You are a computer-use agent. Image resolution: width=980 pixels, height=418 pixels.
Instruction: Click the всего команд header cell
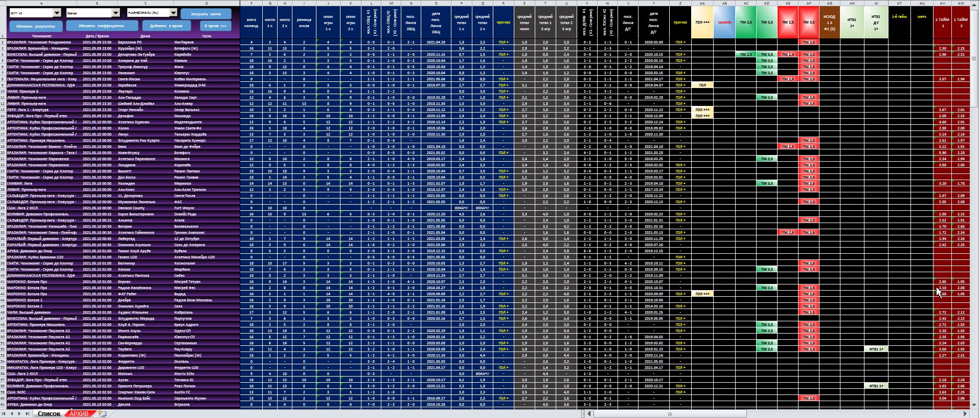coord(251,23)
